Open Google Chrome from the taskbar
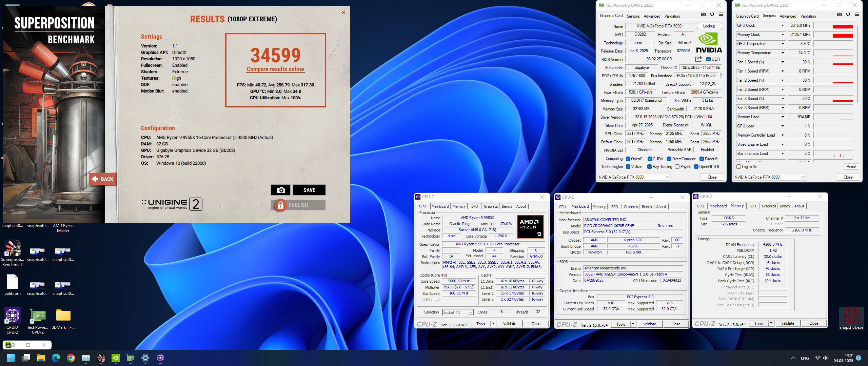This screenshot has height=366, width=868. pyautogui.click(x=71, y=358)
